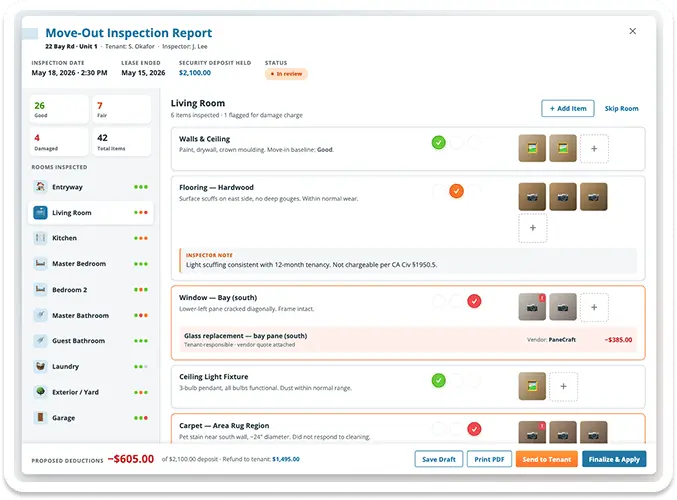
Task: Click Print PDF button
Action: pos(489,459)
